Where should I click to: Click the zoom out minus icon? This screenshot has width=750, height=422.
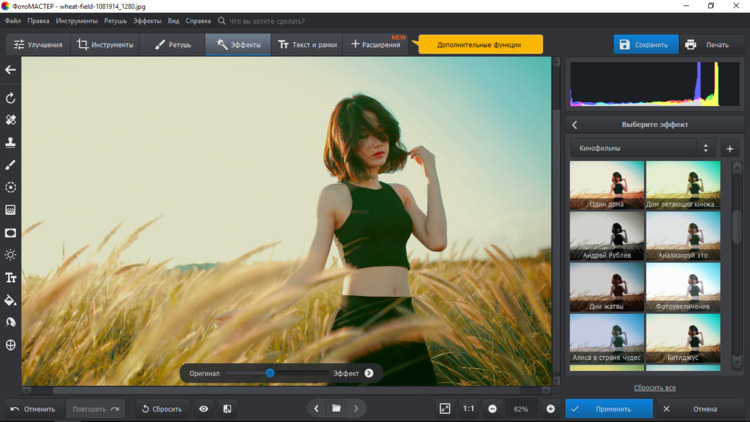click(492, 409)
